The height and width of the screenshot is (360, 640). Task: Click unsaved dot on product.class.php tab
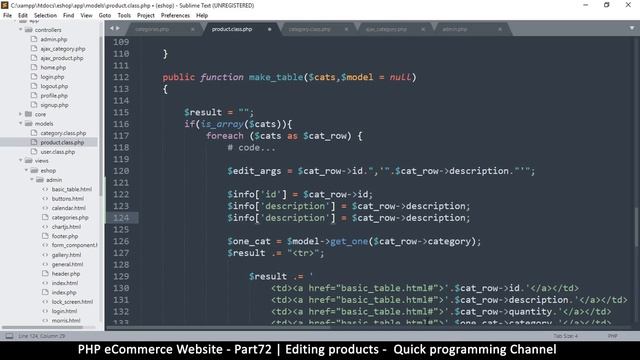tap(269, 29)
